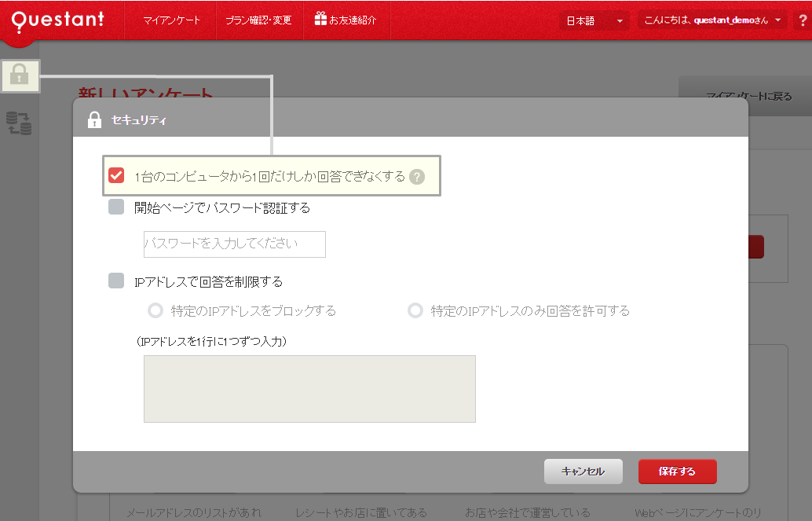Uncheck 1台のコンピュータから1回だけしか回答できなくする
Viewport: 812px width, 521px height.
point(115,175)
